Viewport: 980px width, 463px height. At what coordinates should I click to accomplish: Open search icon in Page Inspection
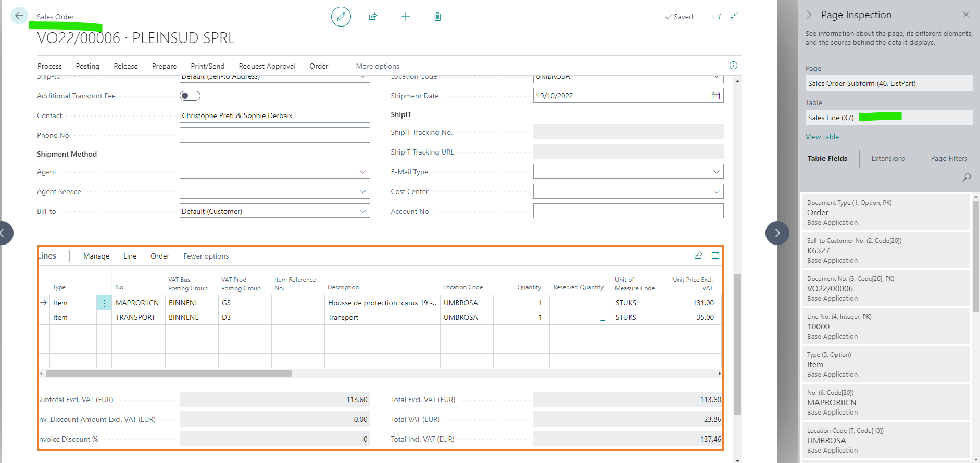pos(966,177)
